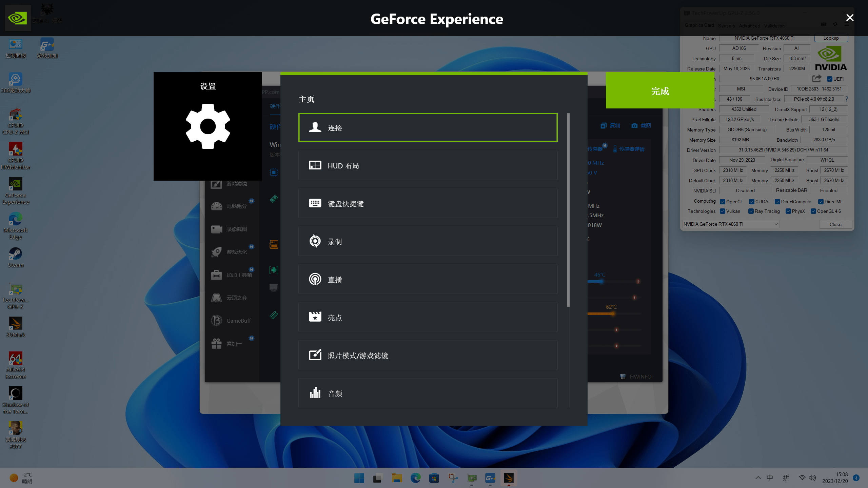
Task: Click 截图 button in 游戏加加 window
Action: (x=641, y=125)
